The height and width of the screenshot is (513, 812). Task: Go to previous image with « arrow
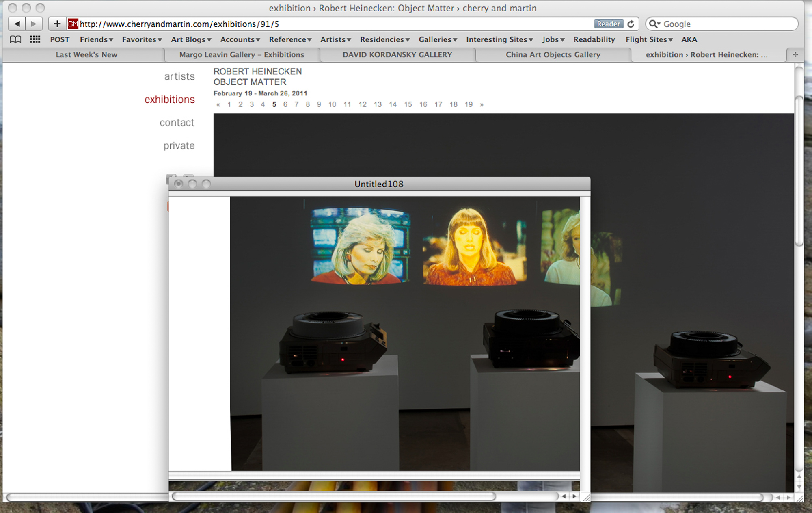(218, 105)
